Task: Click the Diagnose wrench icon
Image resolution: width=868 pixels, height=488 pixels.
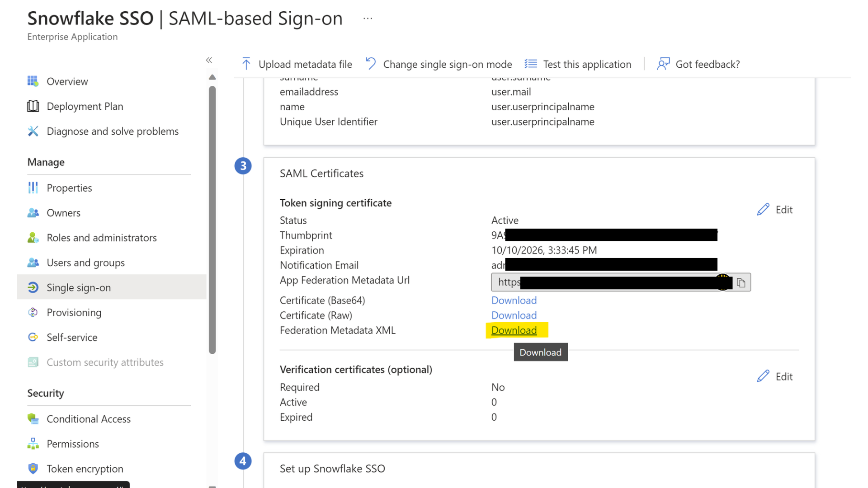Action: 33,131
